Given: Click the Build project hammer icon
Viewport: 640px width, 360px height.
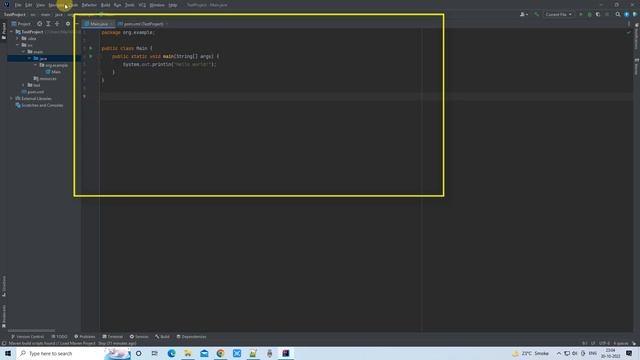Looking at the screenshot, I should pos(537,14).
